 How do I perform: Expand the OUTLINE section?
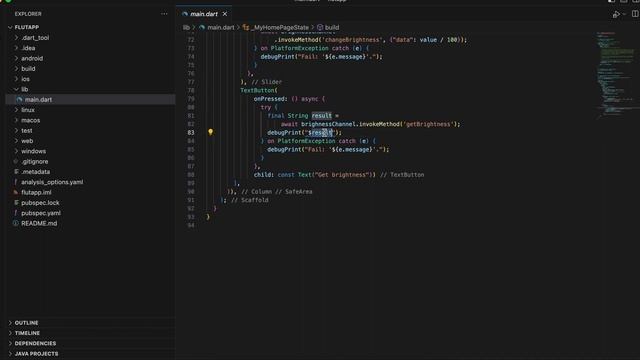point(27,323)
